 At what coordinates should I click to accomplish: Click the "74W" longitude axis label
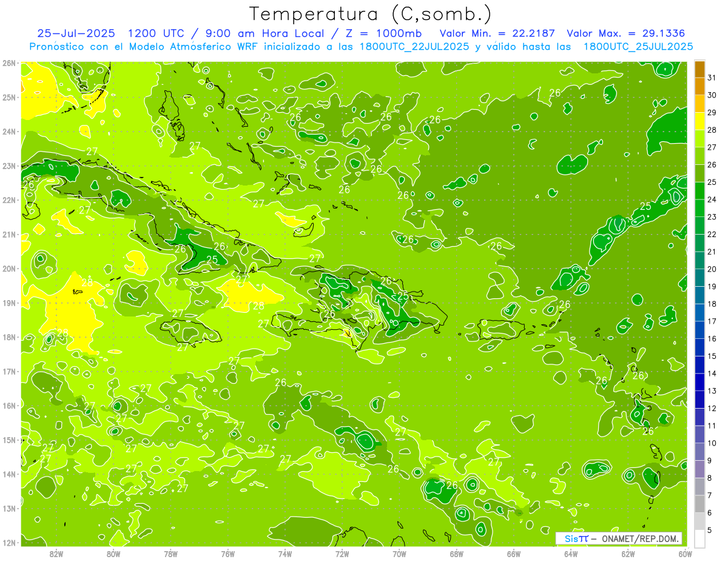[x=285, y=554]
